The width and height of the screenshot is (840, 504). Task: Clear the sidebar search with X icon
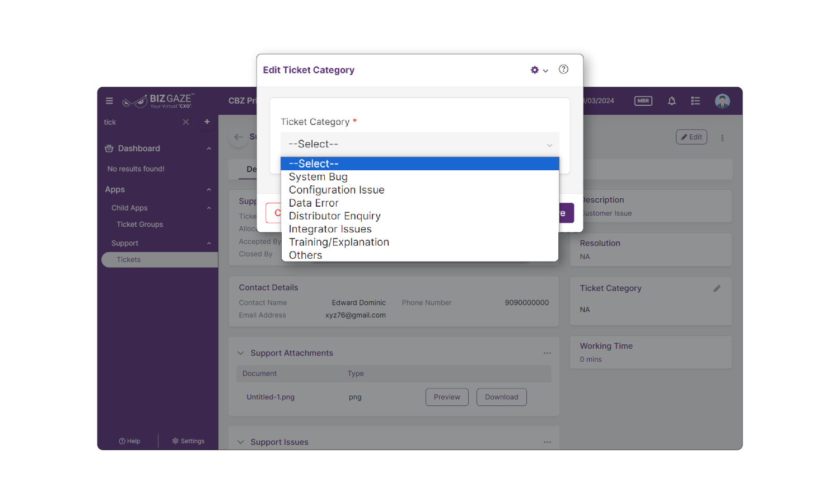pos(186,122)
